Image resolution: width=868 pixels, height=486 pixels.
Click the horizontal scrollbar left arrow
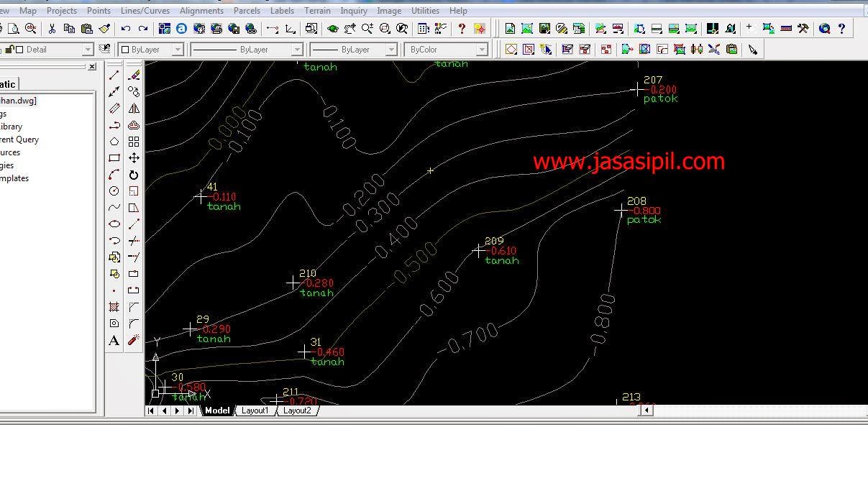647,411
